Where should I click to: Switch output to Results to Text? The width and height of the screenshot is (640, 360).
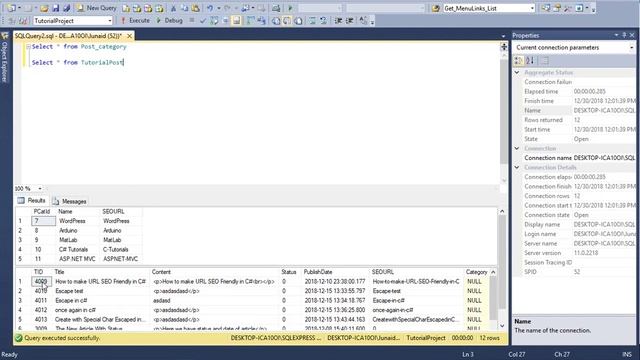(276, 20)
